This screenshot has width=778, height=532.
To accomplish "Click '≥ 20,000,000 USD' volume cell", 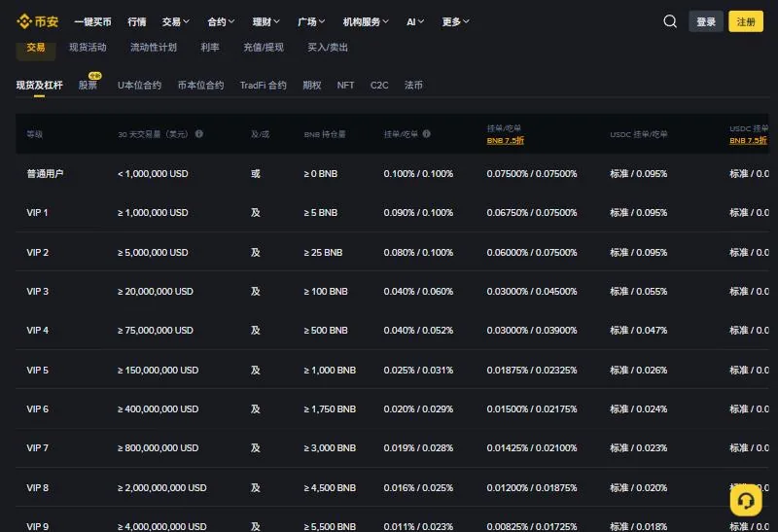I will [x=156, y=292].
